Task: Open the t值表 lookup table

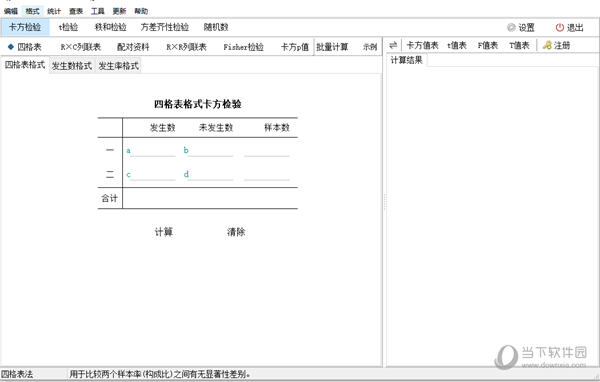Action: coord(457,45)
